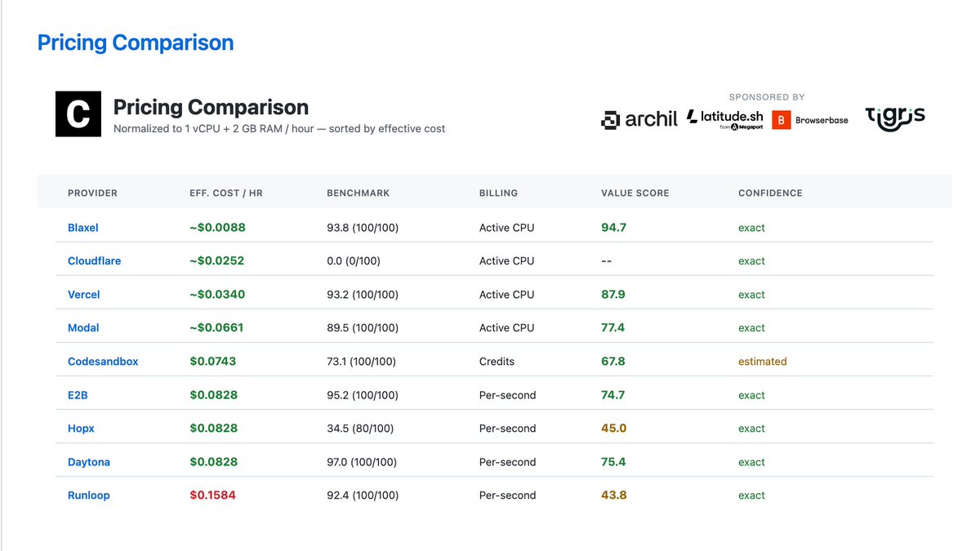This screenshot has height=551, width=980.
Task: Select the ~$0.0088 cost value
Action: 217,228
